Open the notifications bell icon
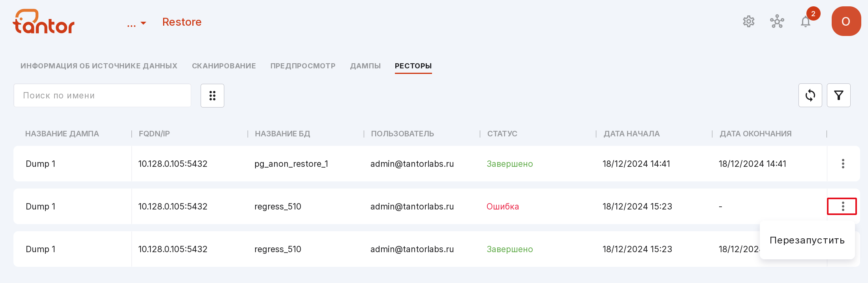Screen dimensions: 868x283 (806, 21)
